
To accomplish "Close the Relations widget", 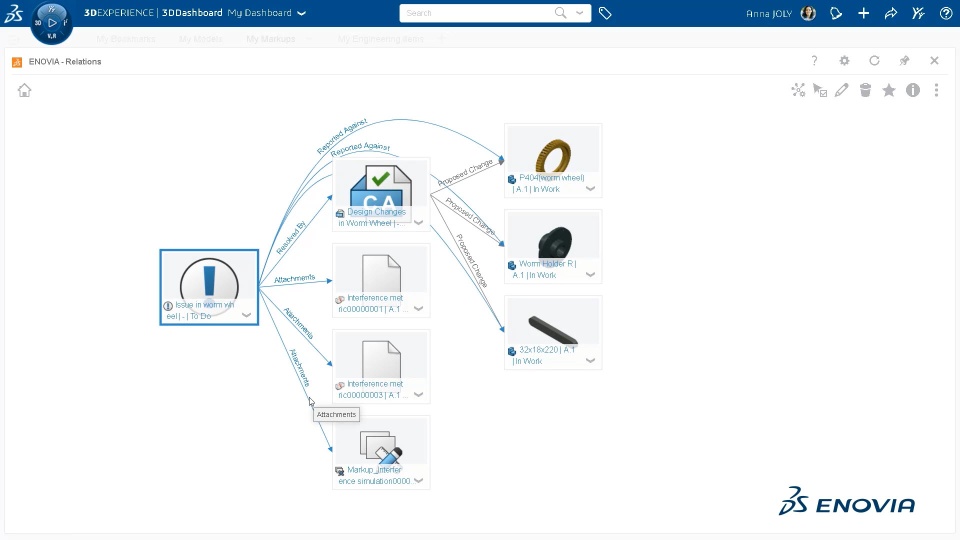I will 934,61.
